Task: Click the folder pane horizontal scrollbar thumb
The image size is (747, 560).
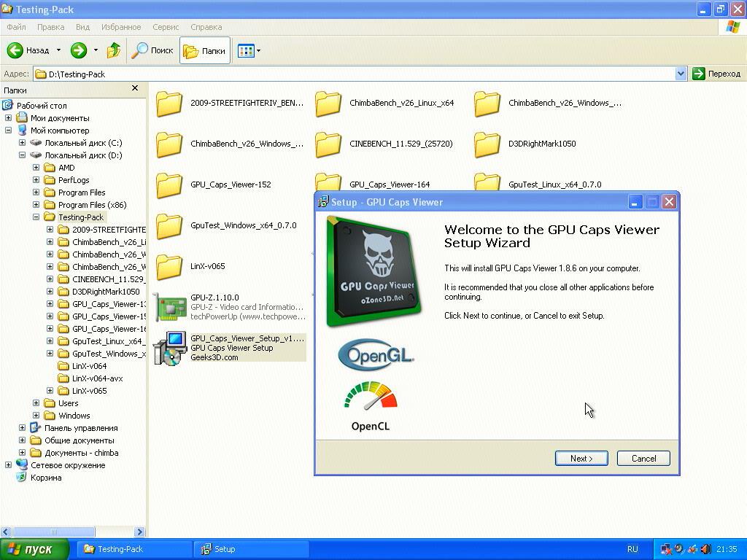Action: [x=53, y=532]
